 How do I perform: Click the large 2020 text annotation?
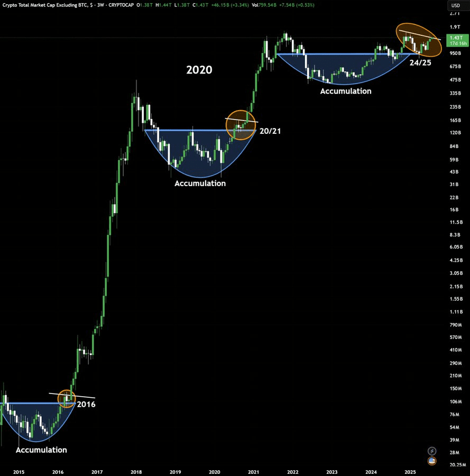click(x=199, y=70)
